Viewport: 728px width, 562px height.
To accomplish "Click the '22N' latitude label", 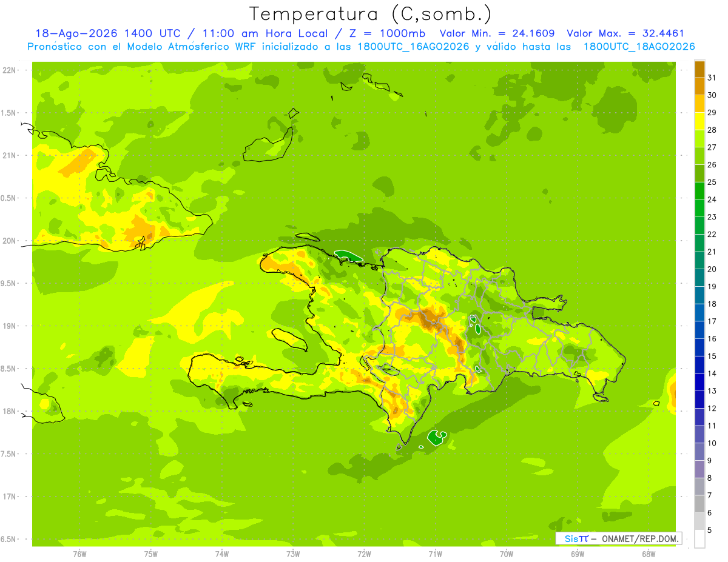I will click(x=8, y=70).
